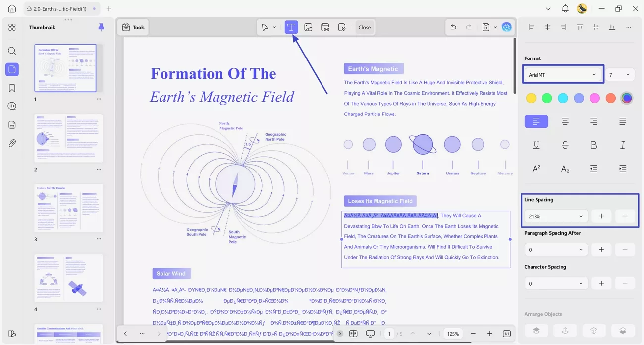The height and width of the screenshot is (345, 644).
Task: Open the Bookmarks panel icon
Action: (x=12, y=88)
